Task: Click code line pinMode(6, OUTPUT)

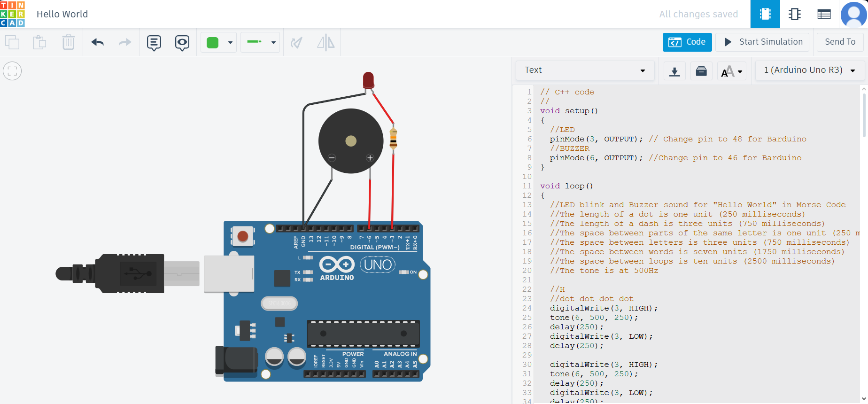Action: [x=596, y=158]
